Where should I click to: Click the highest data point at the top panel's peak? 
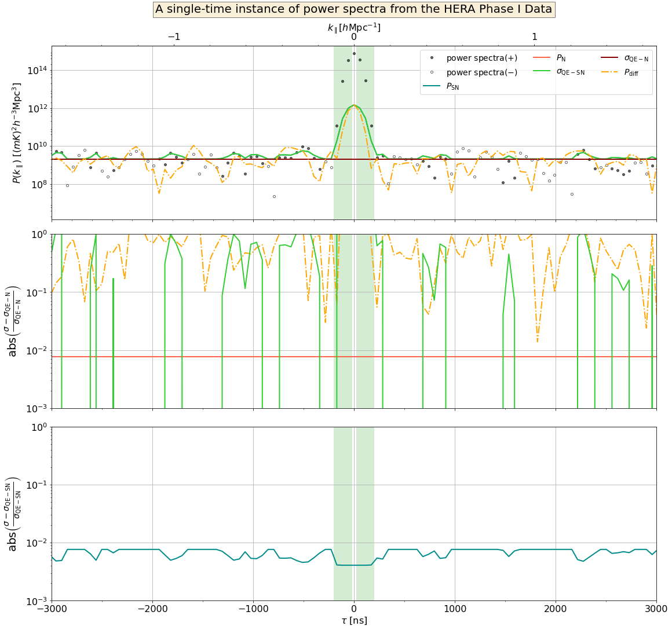354,54
